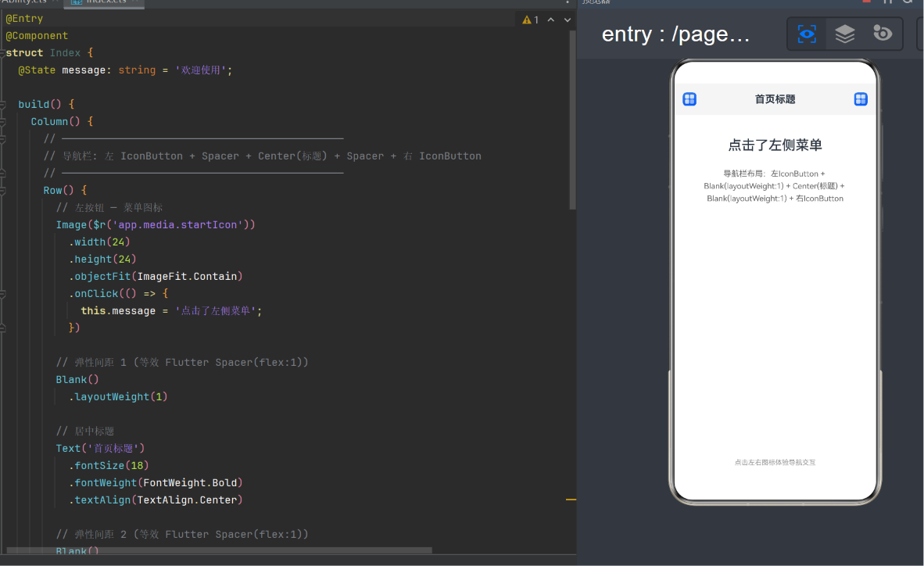Click Blank() under the 弹性间距 1 comment
Image resolution: width=924 pixels, height=566 pixels.
(77, 380)
